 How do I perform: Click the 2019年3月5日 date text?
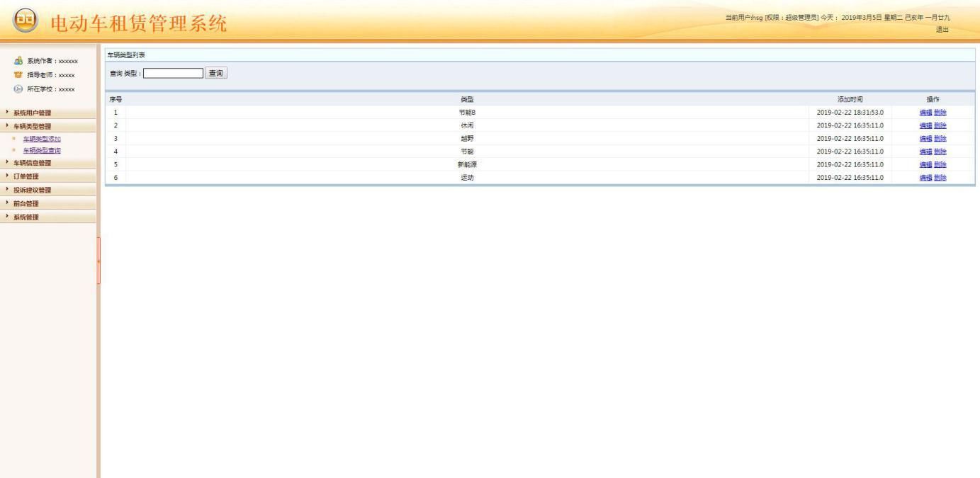tap(861, 18)
